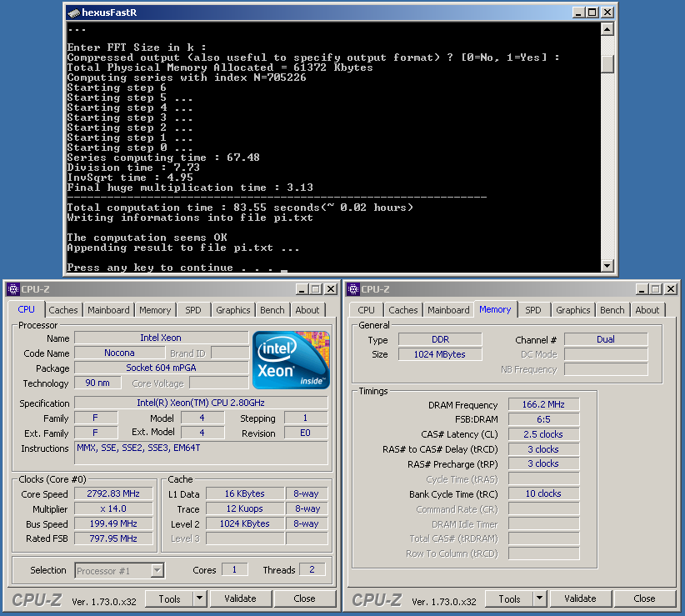Open the SPD tab in left CPU-Z window
This screenshot has width=685, height=616.
193,310
